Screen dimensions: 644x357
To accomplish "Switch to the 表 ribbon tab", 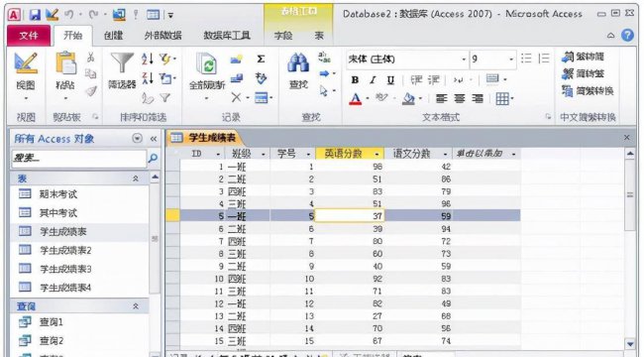I will (319, 36).
